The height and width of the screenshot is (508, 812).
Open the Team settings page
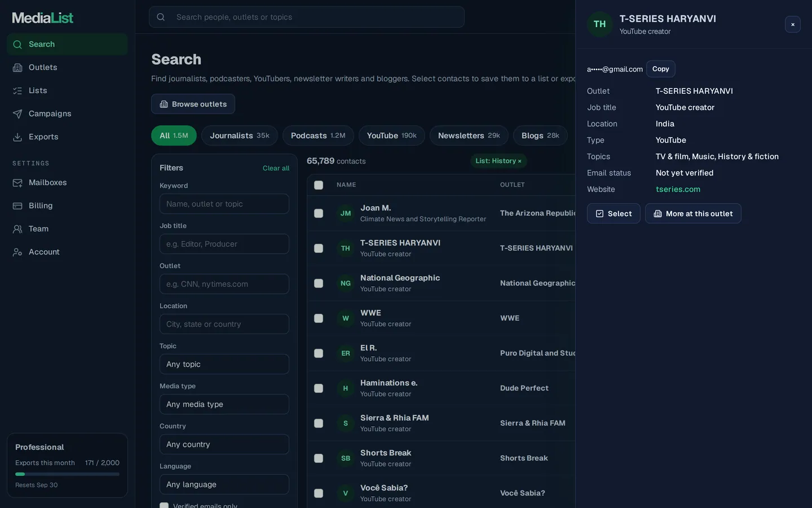coord(67,229)
